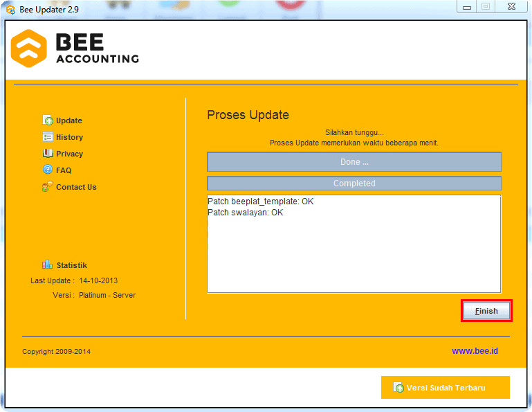Click the Update sidebar icon

(x=48, y=120)
